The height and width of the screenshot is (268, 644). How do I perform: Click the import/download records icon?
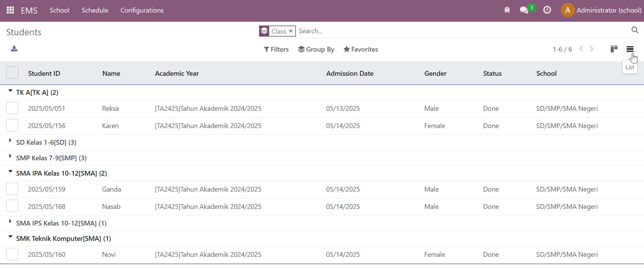click(x=14, y=49)
